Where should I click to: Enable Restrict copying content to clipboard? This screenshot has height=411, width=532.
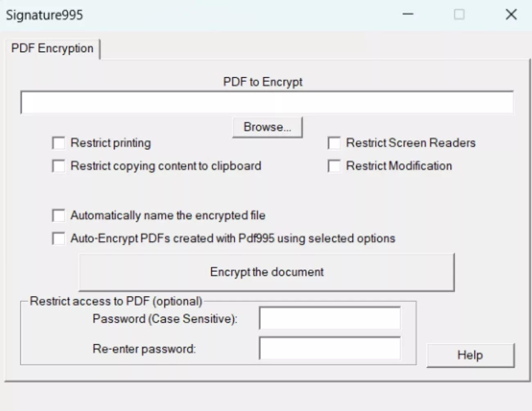pyautogui.click(x=58, y=166)
